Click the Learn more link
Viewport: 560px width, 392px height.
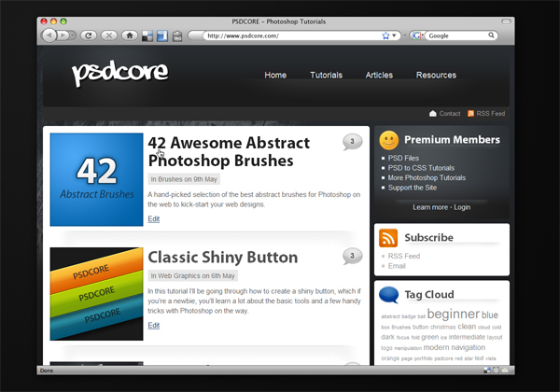click(430, 207)
